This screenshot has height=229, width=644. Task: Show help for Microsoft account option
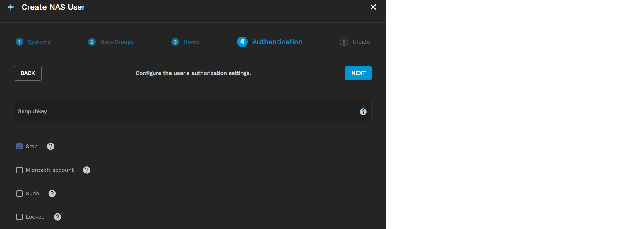click(x=87, y=170)
